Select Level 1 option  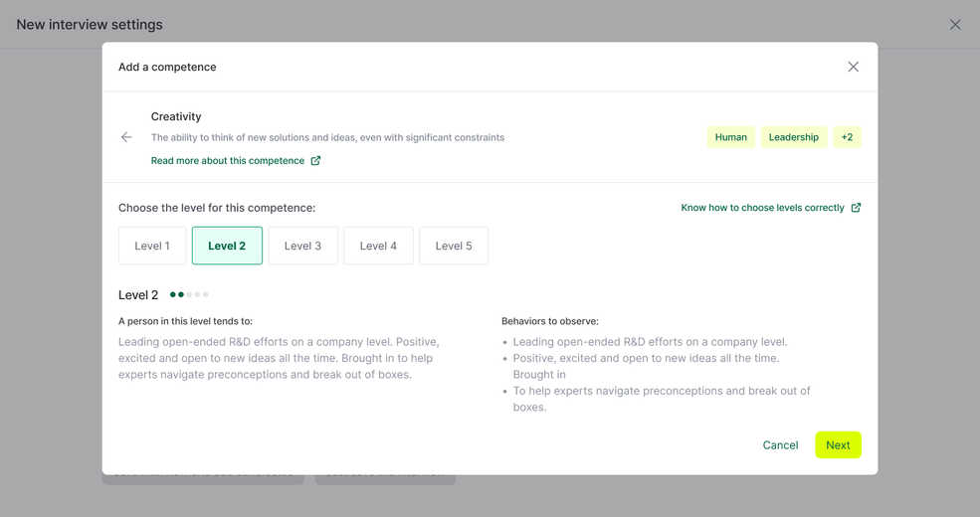click(152, 246)
